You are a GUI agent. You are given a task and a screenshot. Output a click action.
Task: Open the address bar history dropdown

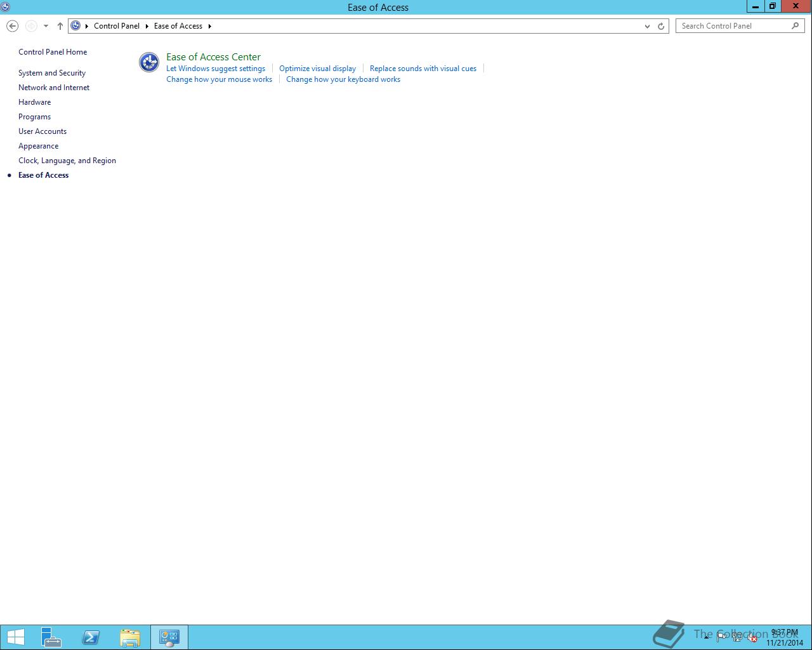647,26
